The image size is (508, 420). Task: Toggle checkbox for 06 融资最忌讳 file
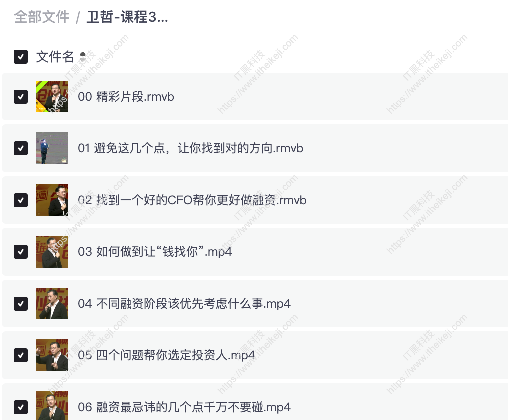click(x=21, y=407)
